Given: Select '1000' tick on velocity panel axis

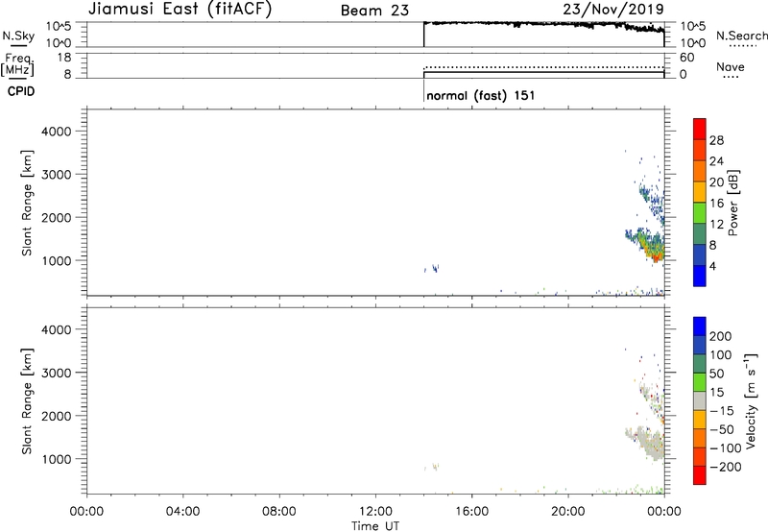Looking at the screenshot, I should point(57,459).
